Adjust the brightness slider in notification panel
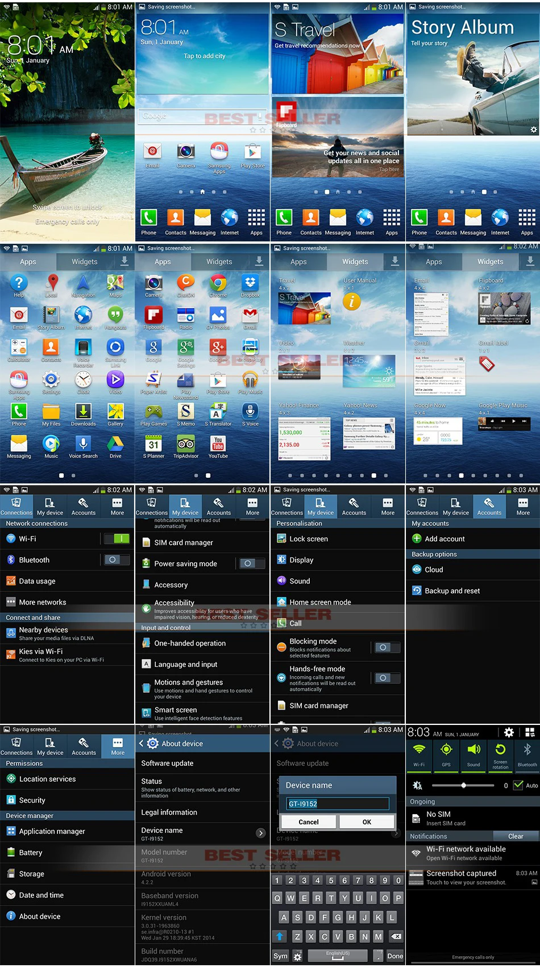 463,785
